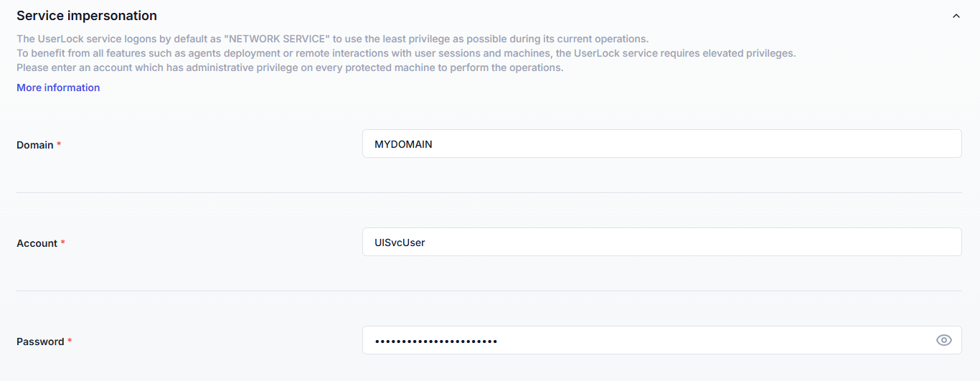Focus the Account input field
980x381 pixels.
[x=660, y=242]
